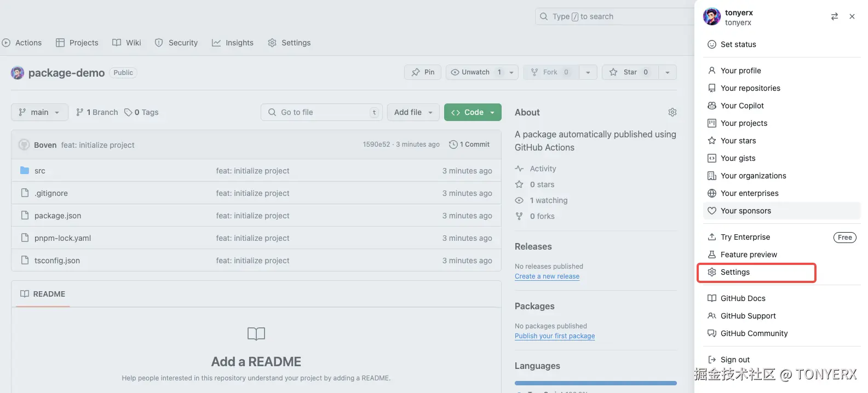Open Your sponsors

(x=781, y=211)
